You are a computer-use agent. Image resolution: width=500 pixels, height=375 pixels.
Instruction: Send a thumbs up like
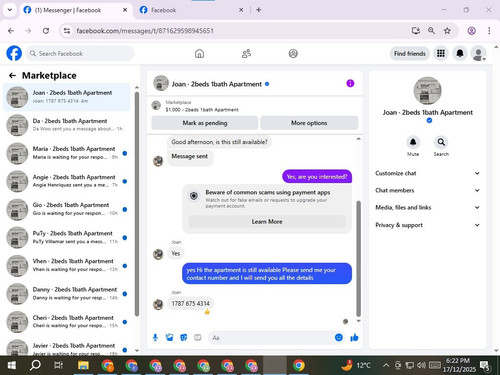point(354,338)
